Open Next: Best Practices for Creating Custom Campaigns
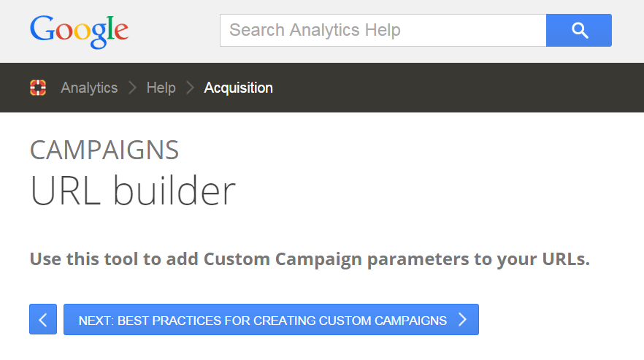The width and height of the screenshot is (644, 360). (271, 319)
